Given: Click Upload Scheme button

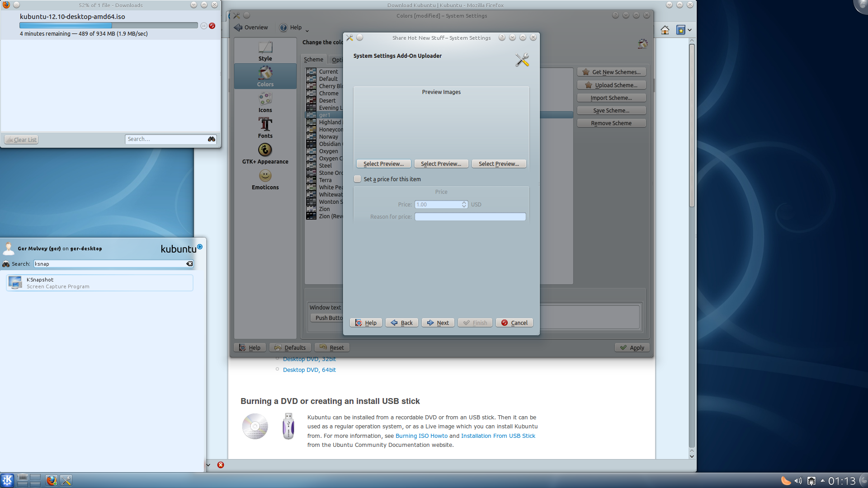Looking at the screenshot, I should pyautogui.click(x=611, y=85).
